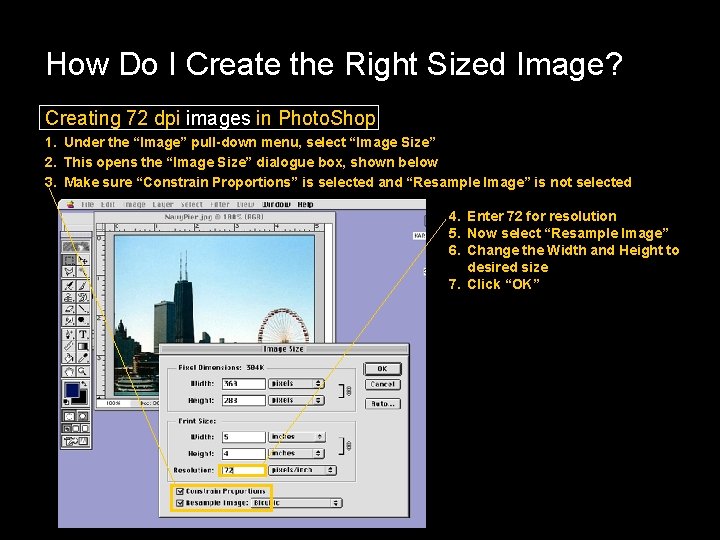The height and width of the screenshot is (540, 720).
Task: Click the Print Size Width field
Action: pos(244,437)
